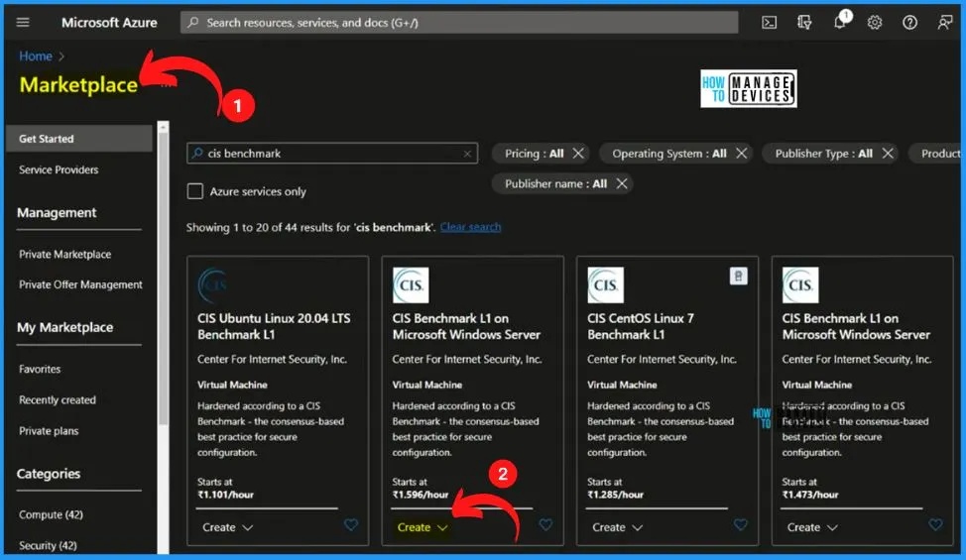Expand Create dropdown on the ₹1.596/hour card
The width and height of the screenshot is (966, 560).
click(x=423, y=527)
